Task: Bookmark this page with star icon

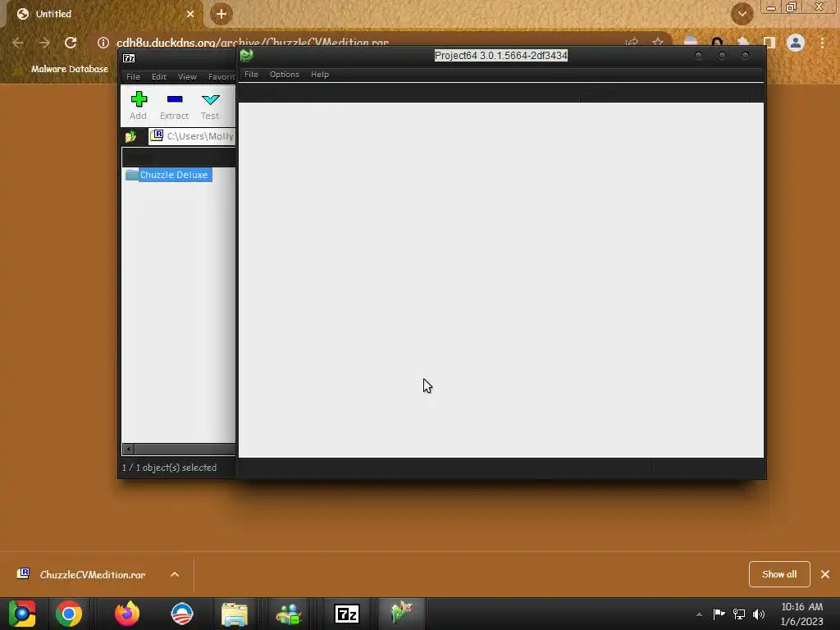Action: (658, 43)
